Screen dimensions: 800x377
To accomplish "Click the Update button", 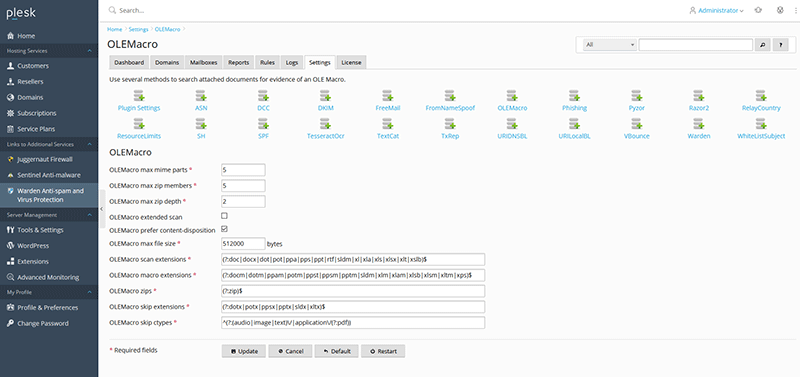I will (243, 351).
